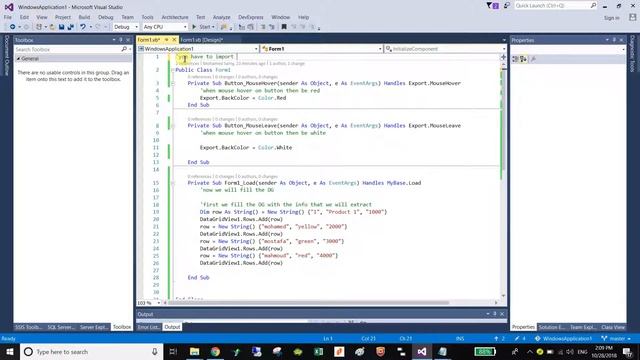Switch to Form1.vb [Design] tab
The width and height of the screenshot is (640, 360).
(202, 40)
